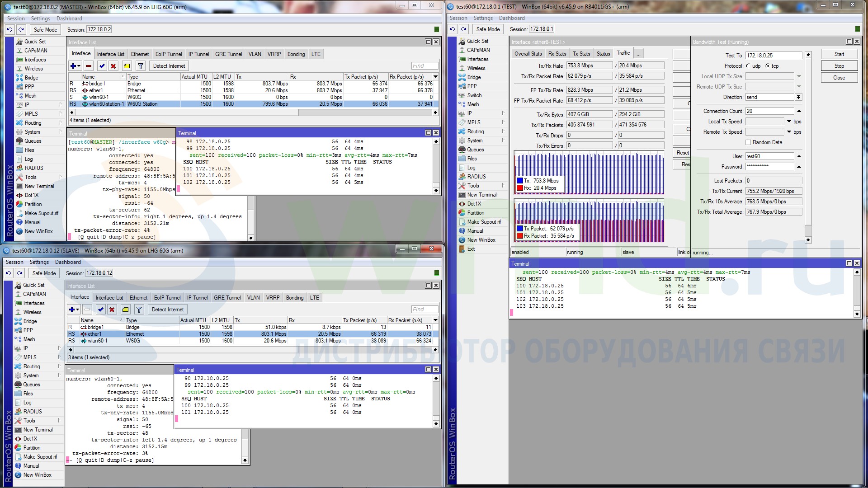
Task: Click the Find field in MASTER Interface List
Action: point(425,66)
